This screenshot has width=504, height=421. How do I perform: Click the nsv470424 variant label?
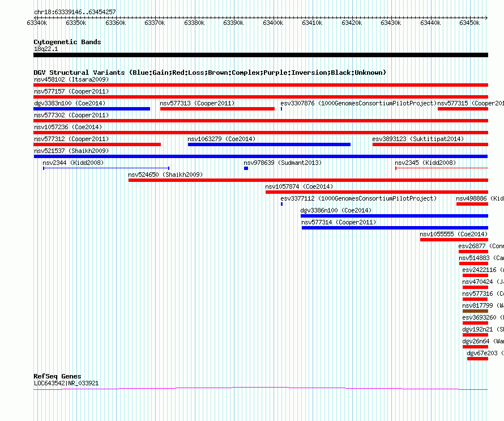[483, 282]
